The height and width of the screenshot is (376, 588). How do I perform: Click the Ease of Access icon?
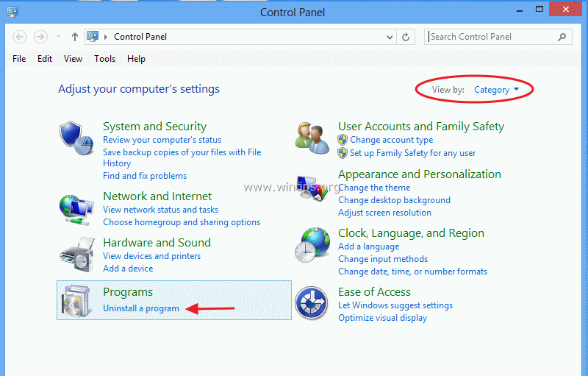(x=311, y=303)
